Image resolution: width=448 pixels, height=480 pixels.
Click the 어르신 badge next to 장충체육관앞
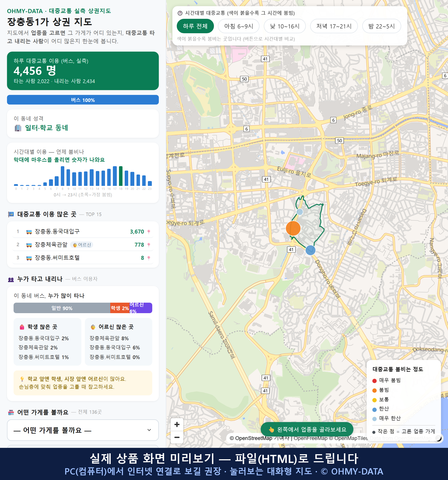[82, 245]
